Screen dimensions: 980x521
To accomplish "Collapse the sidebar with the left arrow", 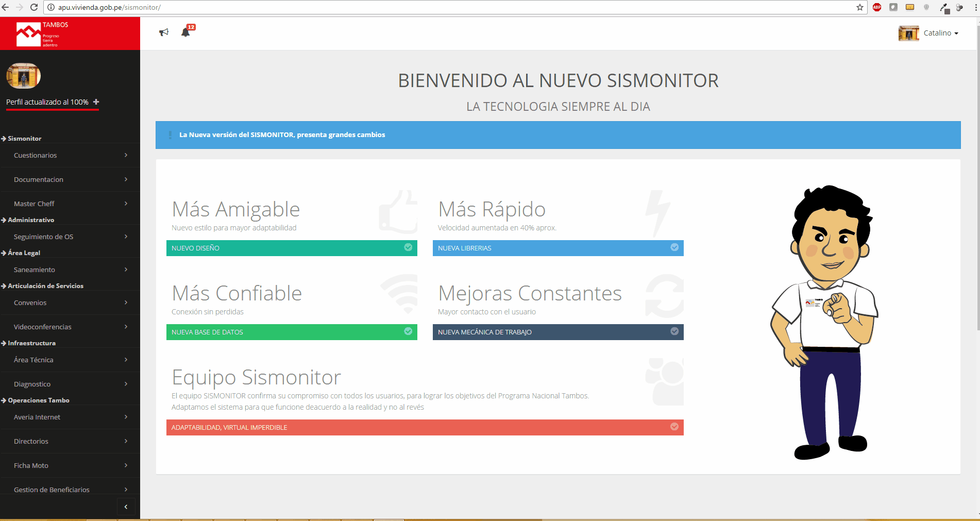I will pos(126,507).
